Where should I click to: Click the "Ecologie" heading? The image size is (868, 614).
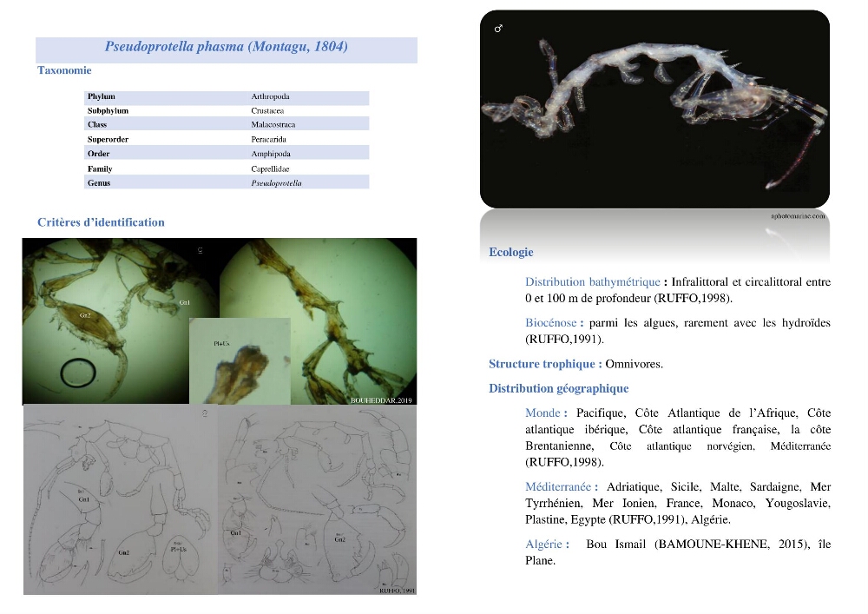(x=511, y=253)
